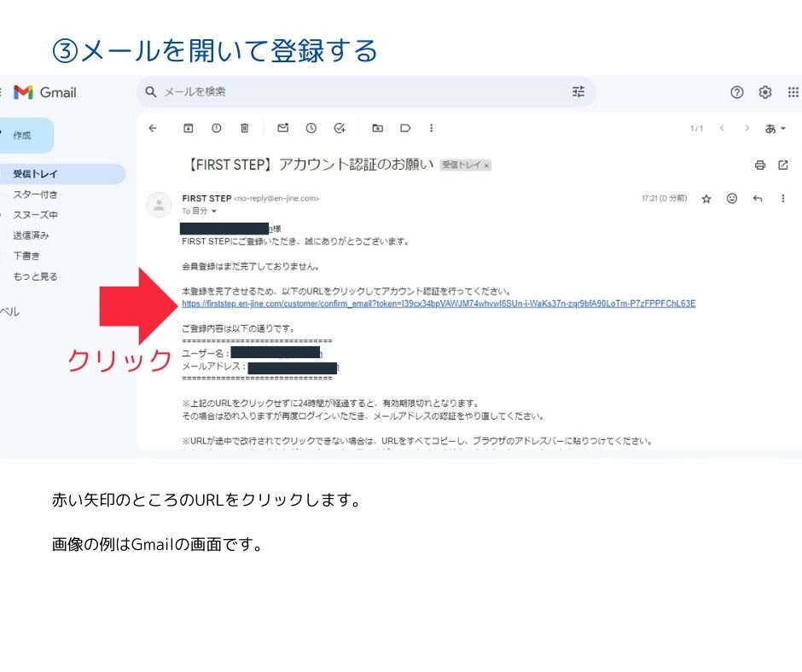Open the 下書き folder
Screen dimensions: 802x672
coord(26,256)
